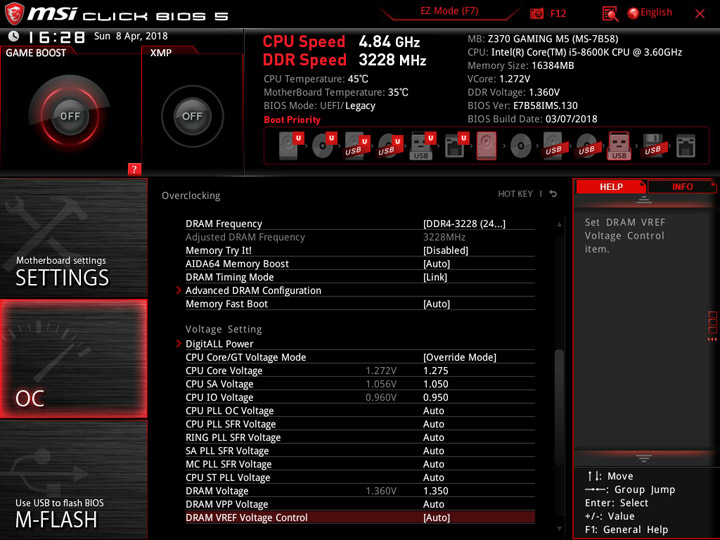Edit CPU IO Voltage value 0.950
This screenshot has height=540, width=720.
point(435,397)
